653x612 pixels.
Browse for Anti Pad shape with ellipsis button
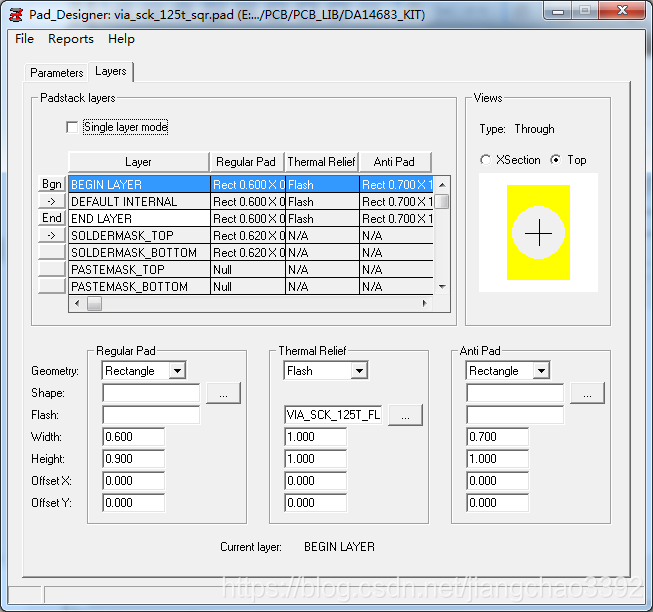coord(587,393)
